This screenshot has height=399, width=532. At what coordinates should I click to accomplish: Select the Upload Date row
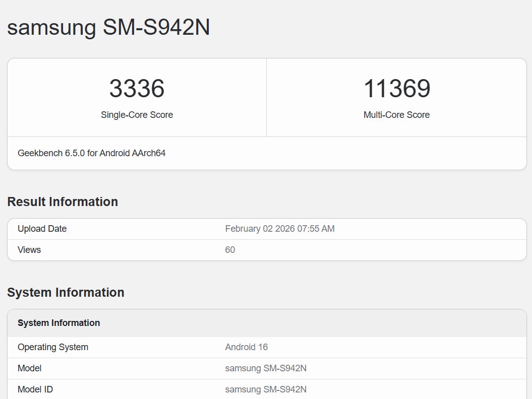click(42, 228)
